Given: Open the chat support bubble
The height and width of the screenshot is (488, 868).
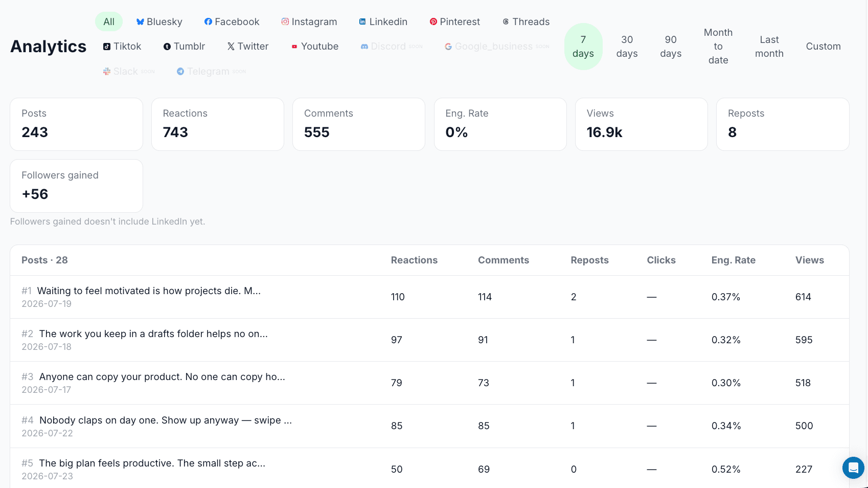Looking at the screenshot, I should [x=853, y=468].
